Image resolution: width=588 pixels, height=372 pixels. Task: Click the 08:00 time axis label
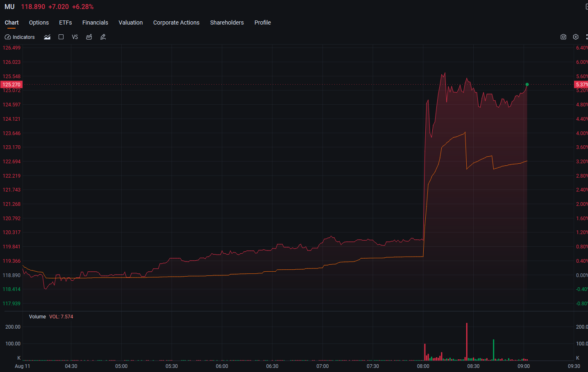423,366
